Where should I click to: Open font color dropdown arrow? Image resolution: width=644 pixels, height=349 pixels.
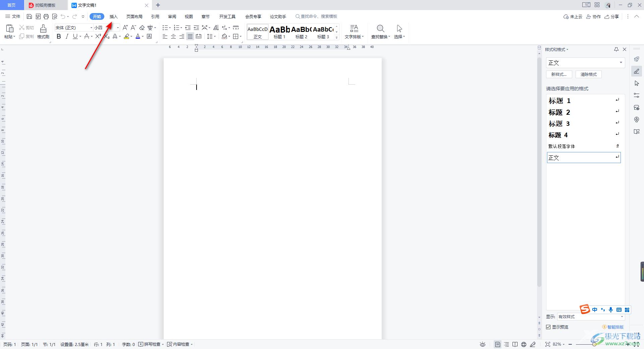click(143, 37)
